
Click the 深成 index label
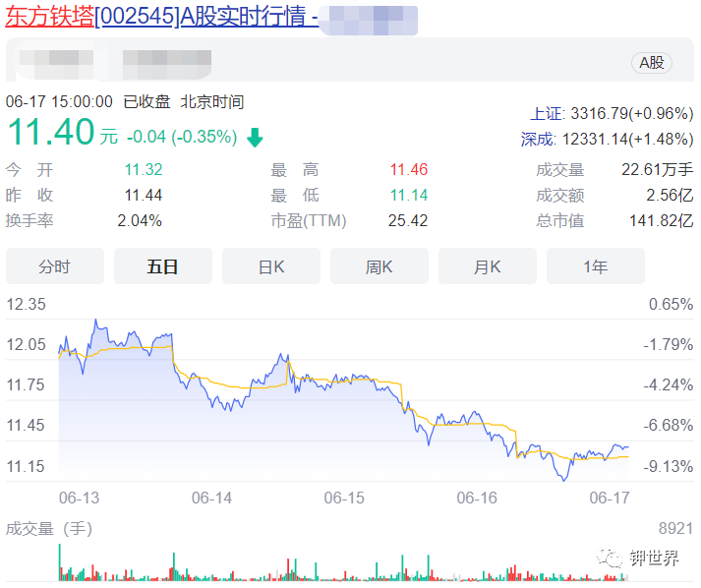click(538, 139)
